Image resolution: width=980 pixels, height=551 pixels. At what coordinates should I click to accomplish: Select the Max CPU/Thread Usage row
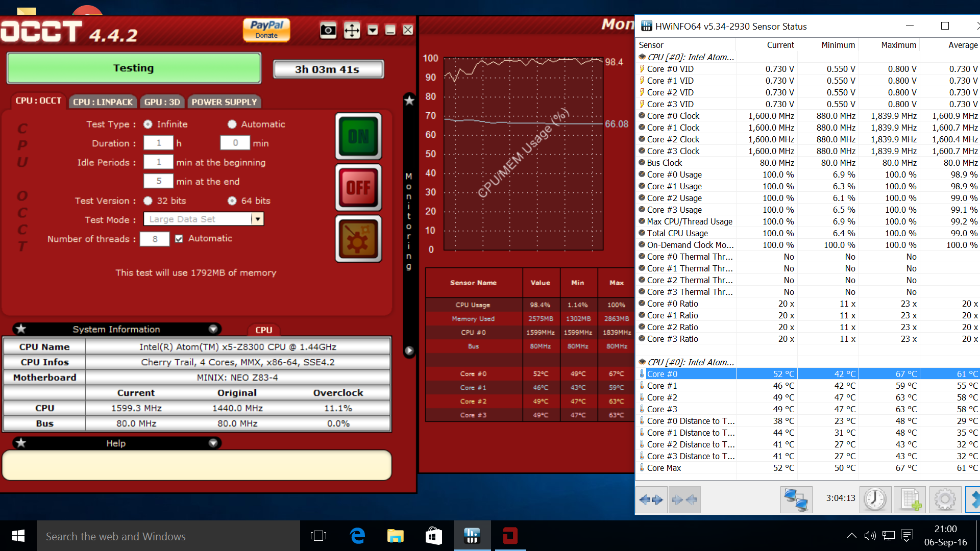pos(807,221)
